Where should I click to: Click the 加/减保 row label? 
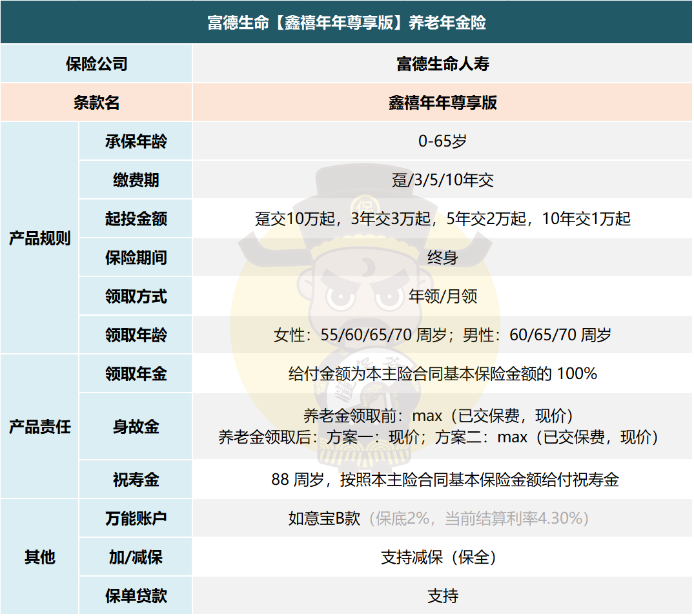(136, 557)
